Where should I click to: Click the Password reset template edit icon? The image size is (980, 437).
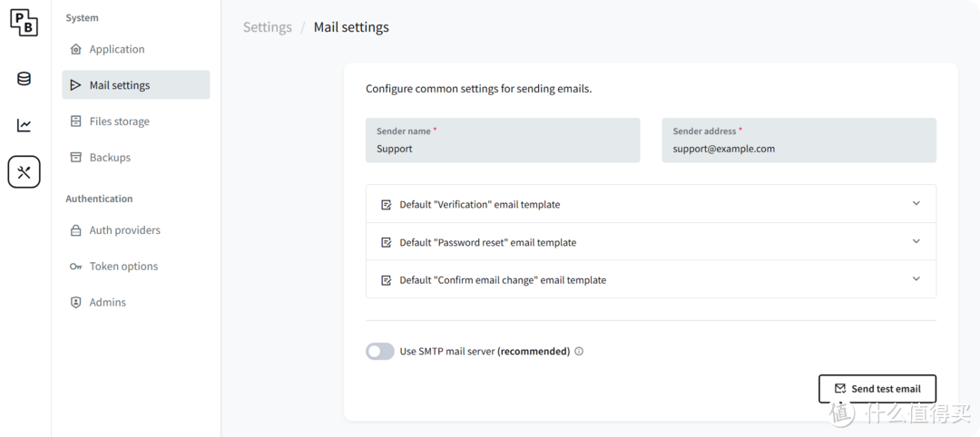click(x=387, y=242)
